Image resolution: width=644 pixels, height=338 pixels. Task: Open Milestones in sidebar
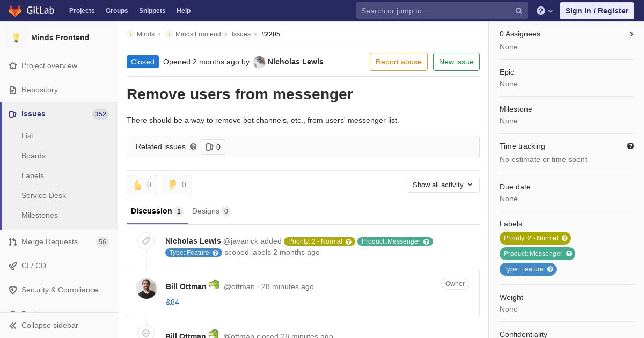point(40,215)
